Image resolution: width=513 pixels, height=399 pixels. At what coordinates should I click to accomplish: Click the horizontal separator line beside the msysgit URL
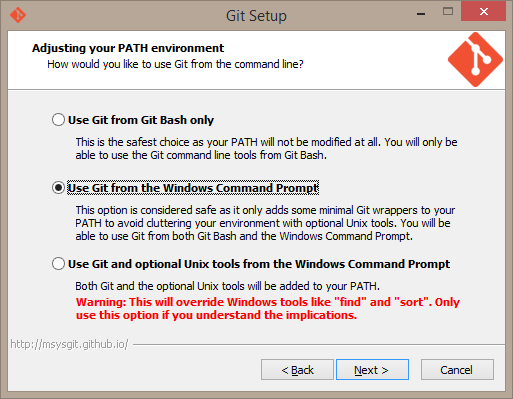319,344
